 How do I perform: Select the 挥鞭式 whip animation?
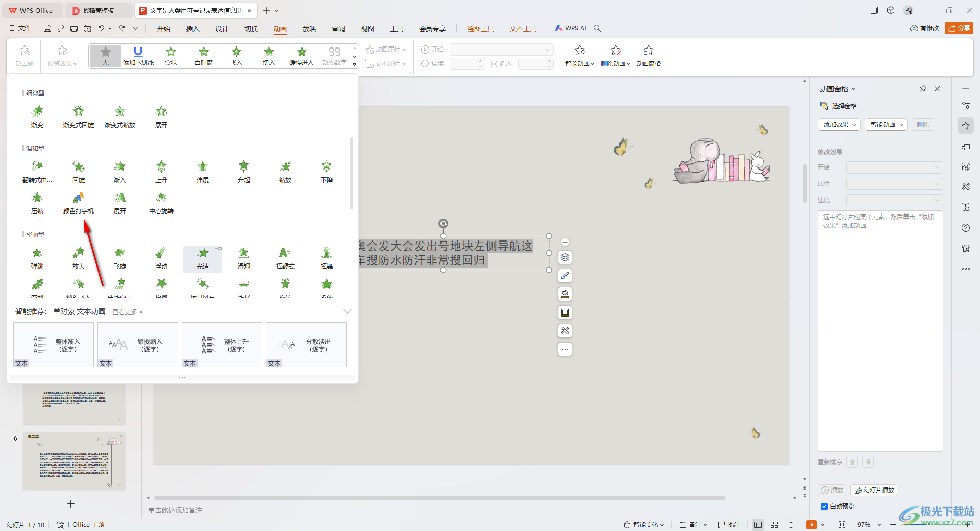pyautogui.click(x=285, y=258)
